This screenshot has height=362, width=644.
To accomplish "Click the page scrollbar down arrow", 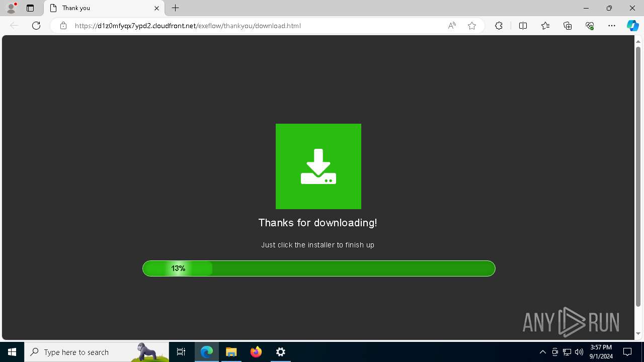I will (638, 334).
